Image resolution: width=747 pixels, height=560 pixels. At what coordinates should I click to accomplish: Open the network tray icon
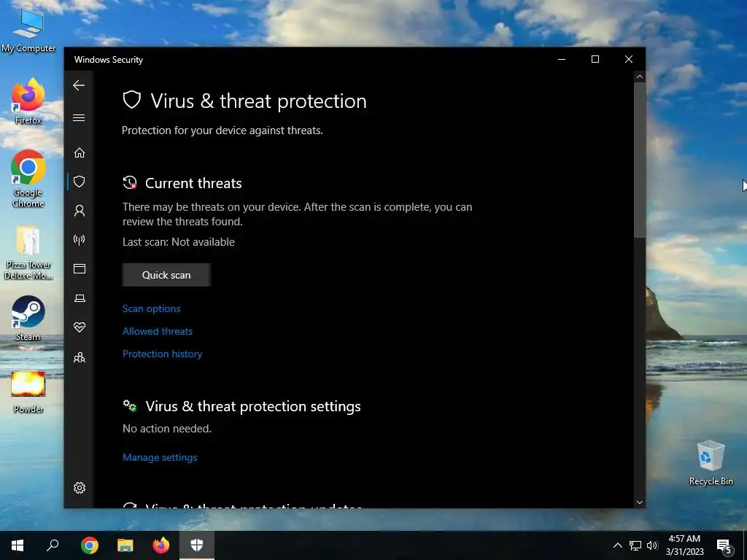[x=635, y=545]
